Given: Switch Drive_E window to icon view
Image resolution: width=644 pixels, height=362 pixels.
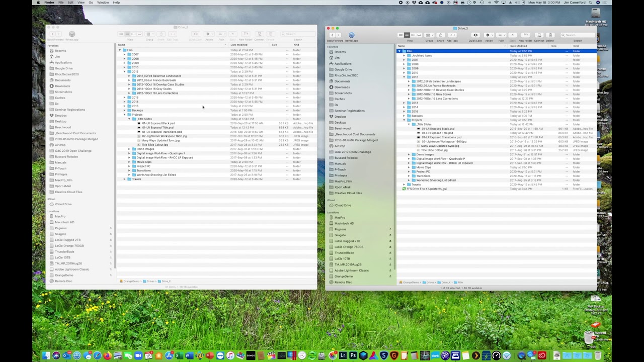Looking at the screenshot, I should point(121,34).
